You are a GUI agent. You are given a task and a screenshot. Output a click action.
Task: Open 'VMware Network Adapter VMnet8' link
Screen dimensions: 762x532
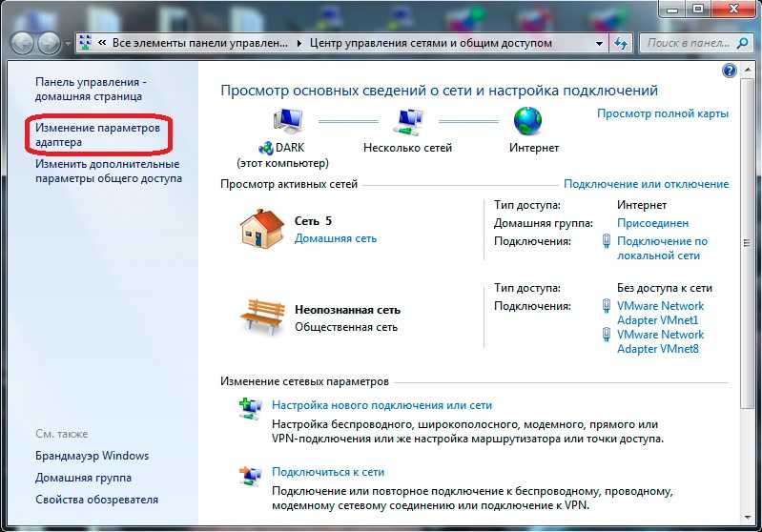pyautogui.click(x=661, y=341)
